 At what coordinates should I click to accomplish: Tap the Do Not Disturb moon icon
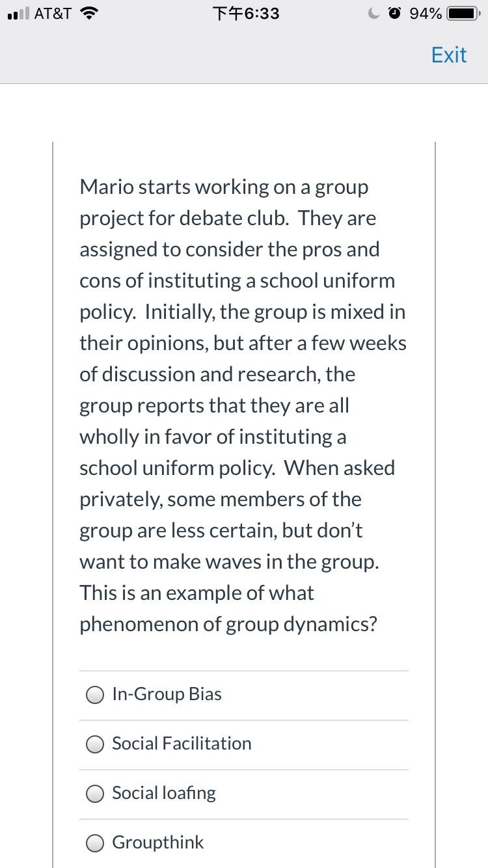373,13
